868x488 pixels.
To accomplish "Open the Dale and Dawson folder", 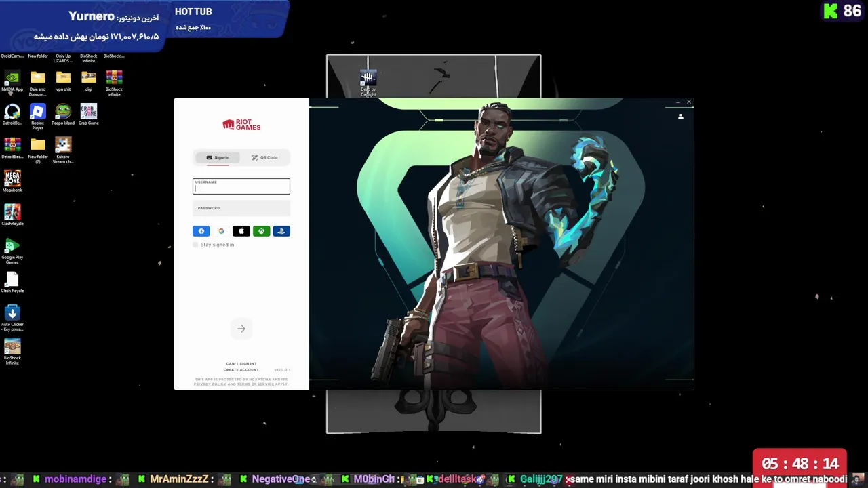I will pos(37,83).
